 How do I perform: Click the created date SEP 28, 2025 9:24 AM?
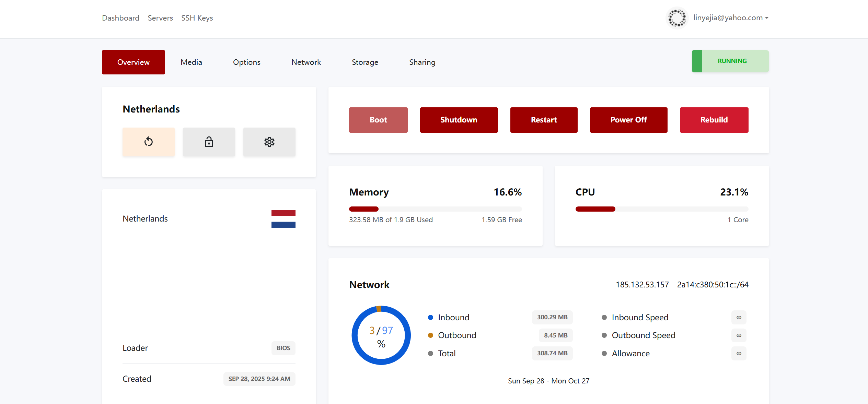pyautogui.click(x=259, y=379)
